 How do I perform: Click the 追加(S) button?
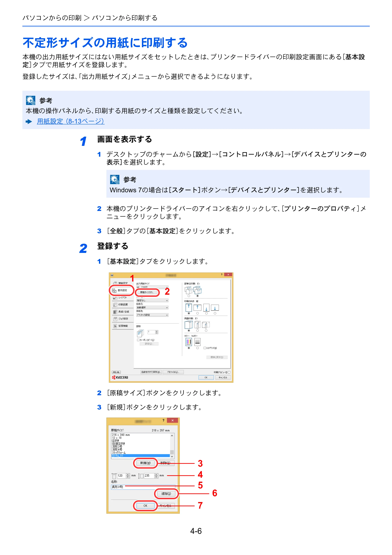[166, 494]
